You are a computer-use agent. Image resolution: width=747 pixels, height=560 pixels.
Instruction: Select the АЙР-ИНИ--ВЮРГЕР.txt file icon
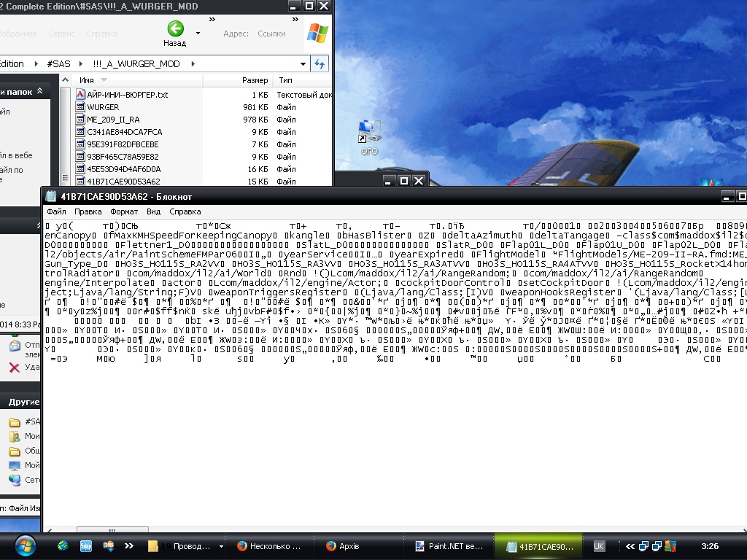click(x=80, y=94)
